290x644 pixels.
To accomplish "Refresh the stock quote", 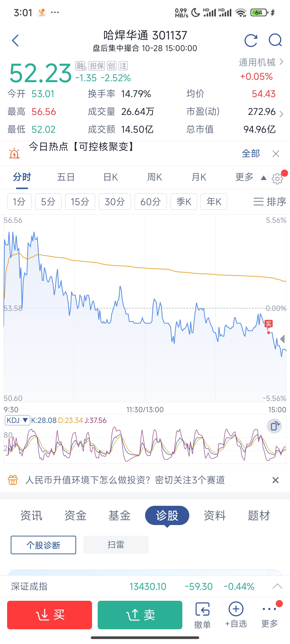I will pyautogui.click(x=251, y=41).
